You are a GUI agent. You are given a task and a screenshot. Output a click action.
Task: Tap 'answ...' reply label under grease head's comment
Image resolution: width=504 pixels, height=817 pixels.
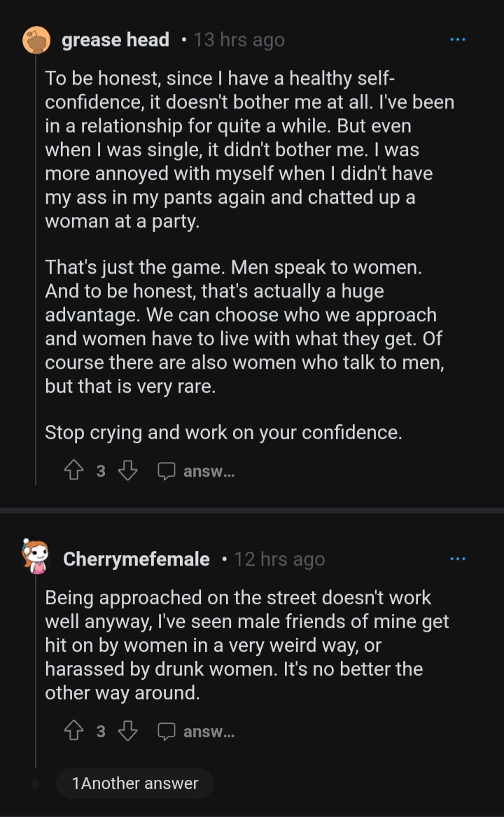(209, 471)
